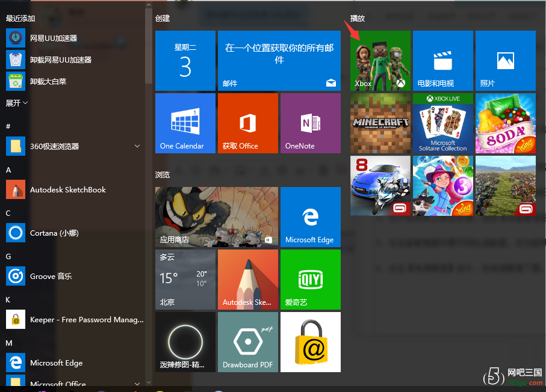
Task: Launch 网易UU加速器 from recently added
Action: pos(72,38)
